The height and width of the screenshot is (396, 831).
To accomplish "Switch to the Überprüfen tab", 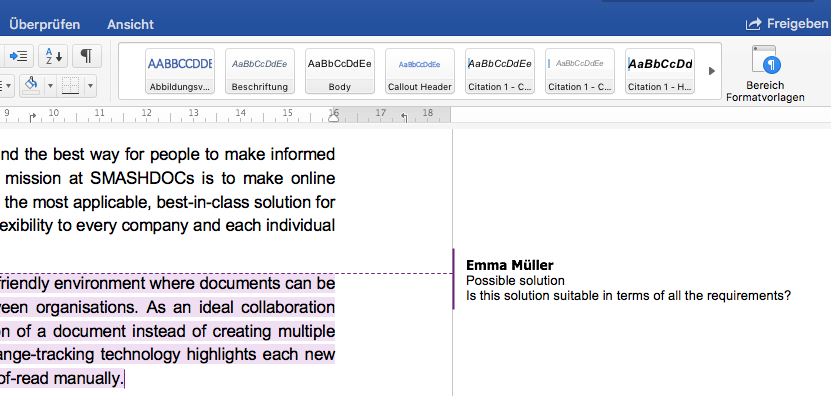I will (45, 24).
